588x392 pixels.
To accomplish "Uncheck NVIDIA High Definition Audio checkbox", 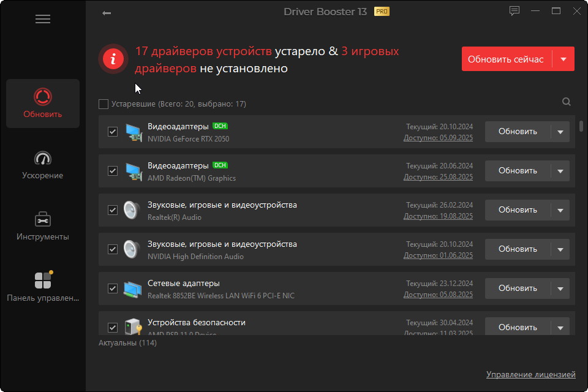I will point(113,249).
